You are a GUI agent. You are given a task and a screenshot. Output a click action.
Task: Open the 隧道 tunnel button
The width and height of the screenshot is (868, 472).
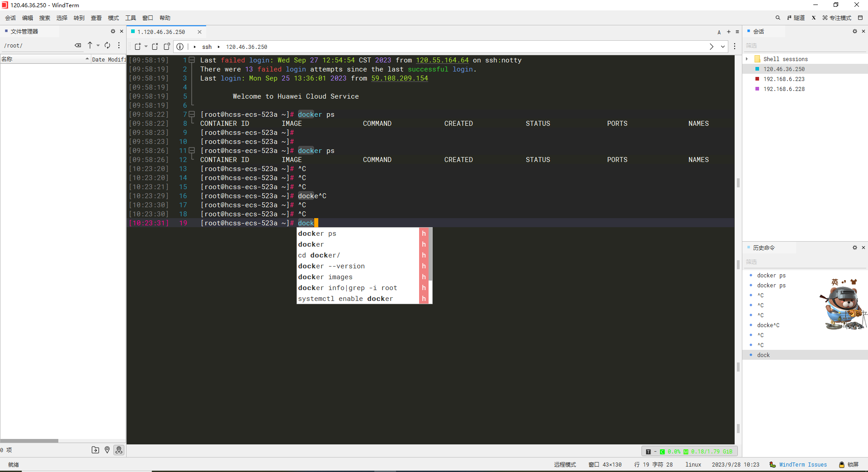[796, 18]
